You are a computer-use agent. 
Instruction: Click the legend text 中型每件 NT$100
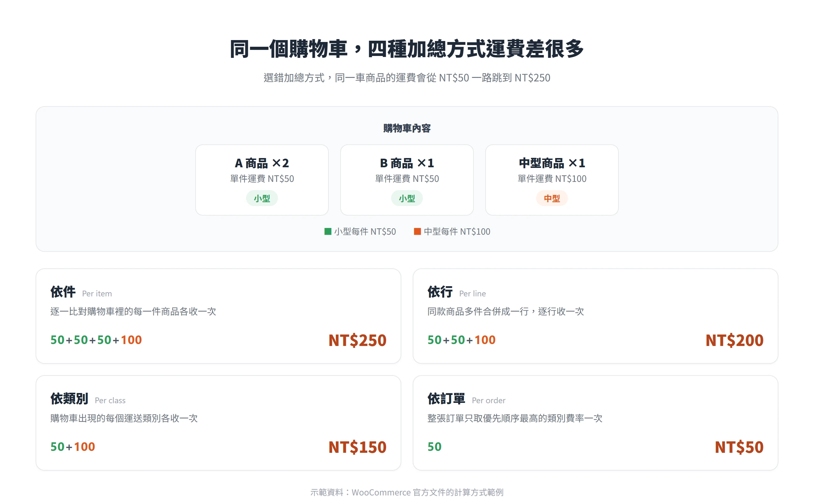click(x=457, y=232)
